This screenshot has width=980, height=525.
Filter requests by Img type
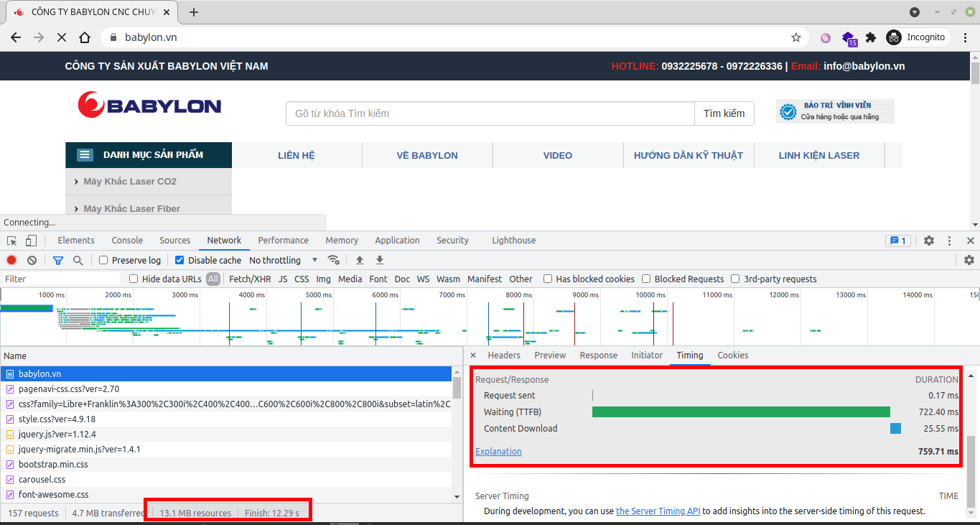(324, 279)
